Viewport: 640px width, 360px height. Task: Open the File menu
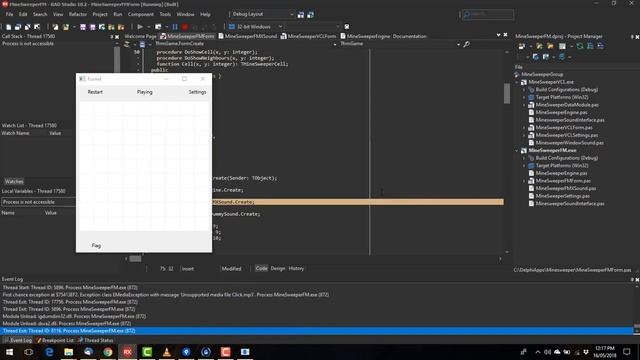coord(9,14)
